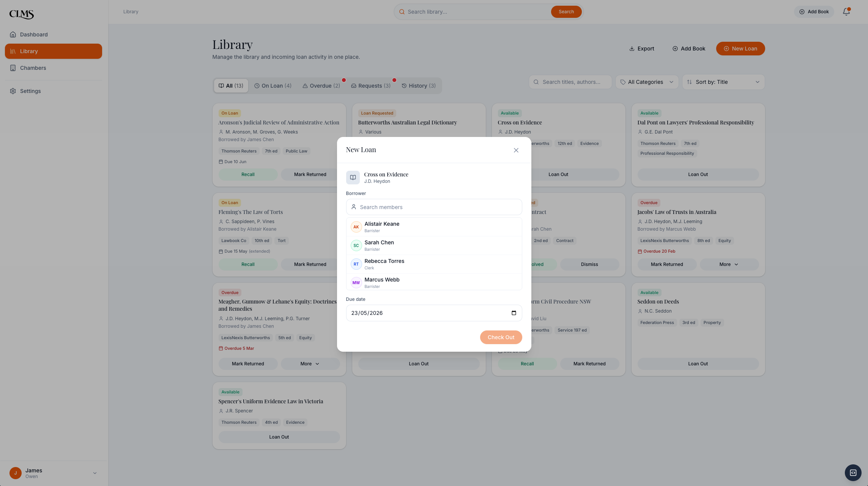Switch to the On Loan tab

(x=273, y=86)
